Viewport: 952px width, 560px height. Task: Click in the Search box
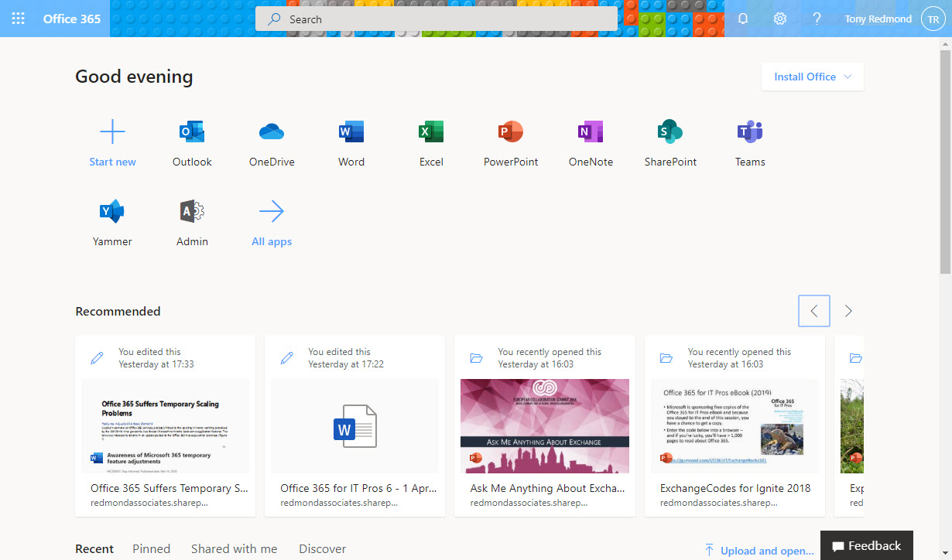tap(437, 19)
